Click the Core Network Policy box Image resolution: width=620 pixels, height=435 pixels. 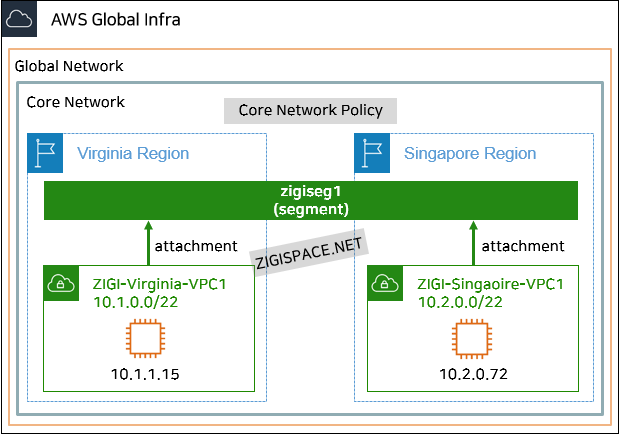click(x=310, y=111)
